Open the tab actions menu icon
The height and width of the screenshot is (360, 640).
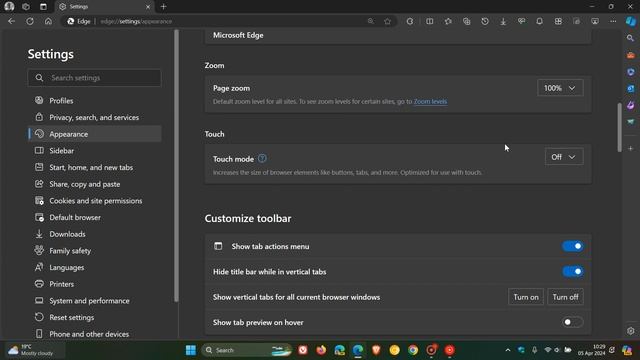43,7
